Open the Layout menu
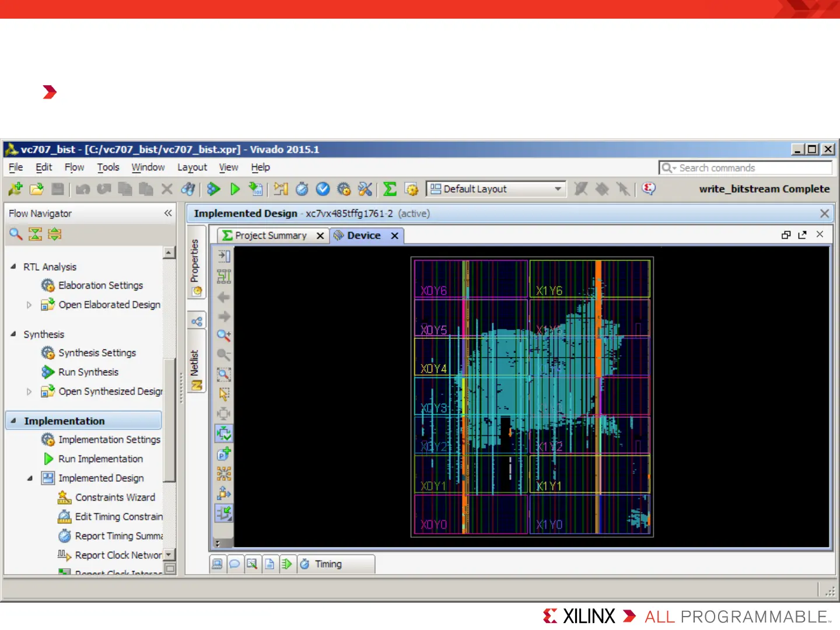 click(192, 167)
